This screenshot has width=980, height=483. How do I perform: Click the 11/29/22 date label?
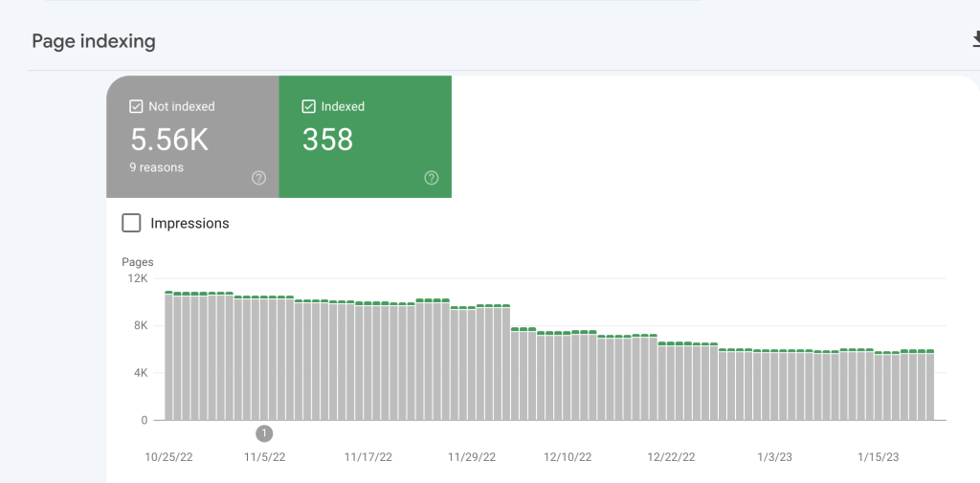[x=472, y=457]
